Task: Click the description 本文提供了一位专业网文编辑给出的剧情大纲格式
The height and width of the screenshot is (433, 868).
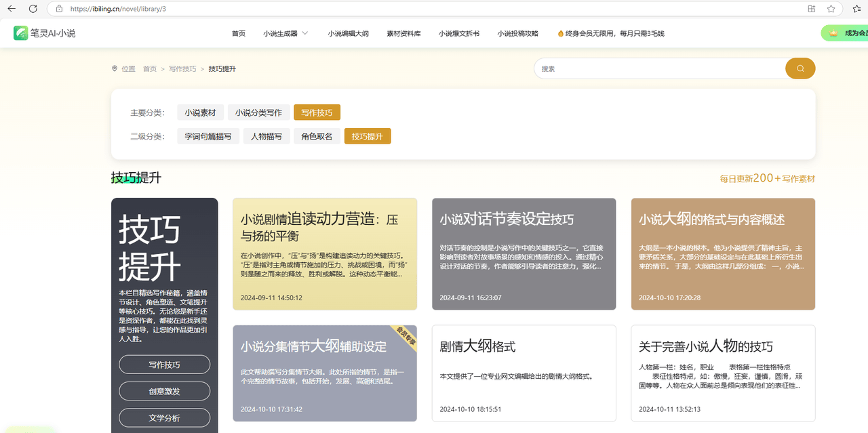Action: [517, 376]
